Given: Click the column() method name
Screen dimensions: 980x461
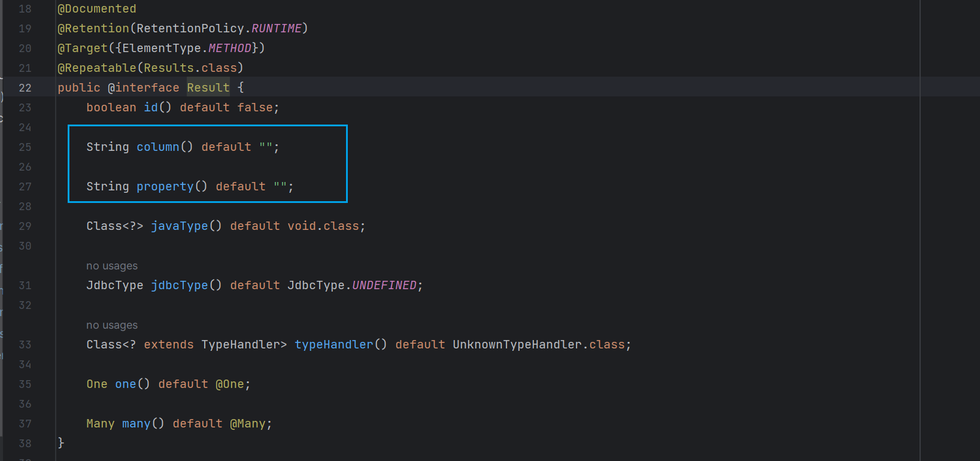Looking at the screenshot, I should click(158, 147).
